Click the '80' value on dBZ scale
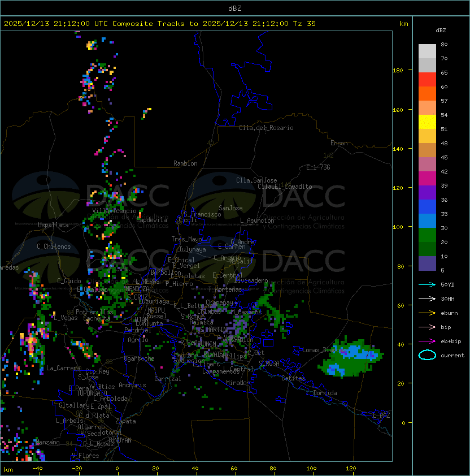The height and width of the screenshot is (476, 470). pyautogui.click(x=444, y=44)
